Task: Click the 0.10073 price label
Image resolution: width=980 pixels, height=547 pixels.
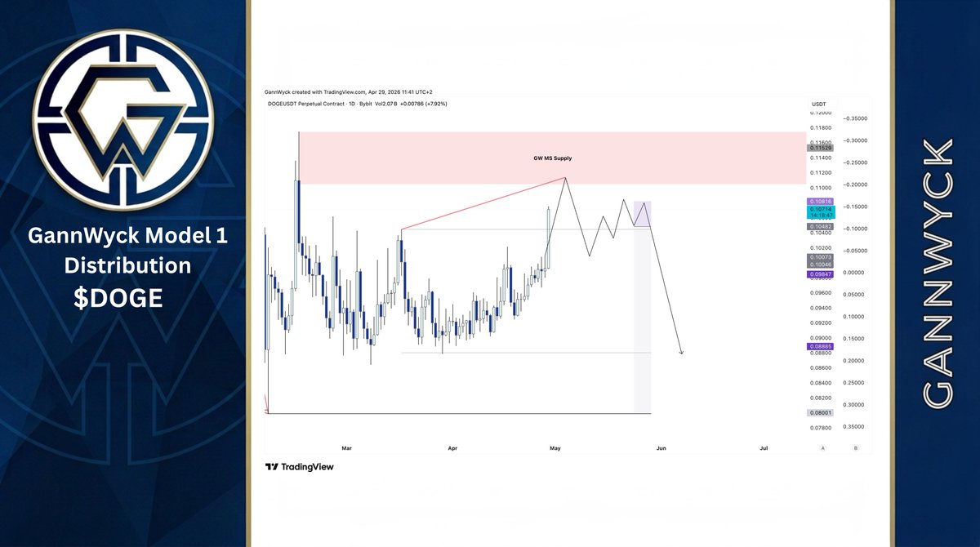Action: (x=819, y=257)
